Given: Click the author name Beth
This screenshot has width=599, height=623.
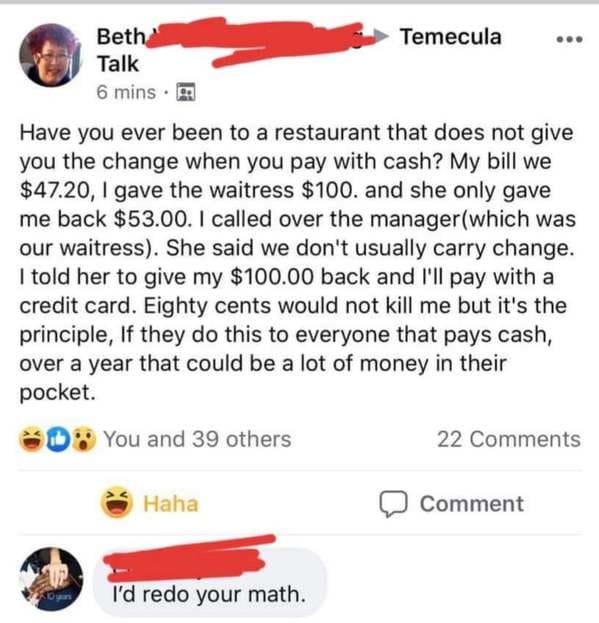Looking at the screenshot, I should 122,37.
